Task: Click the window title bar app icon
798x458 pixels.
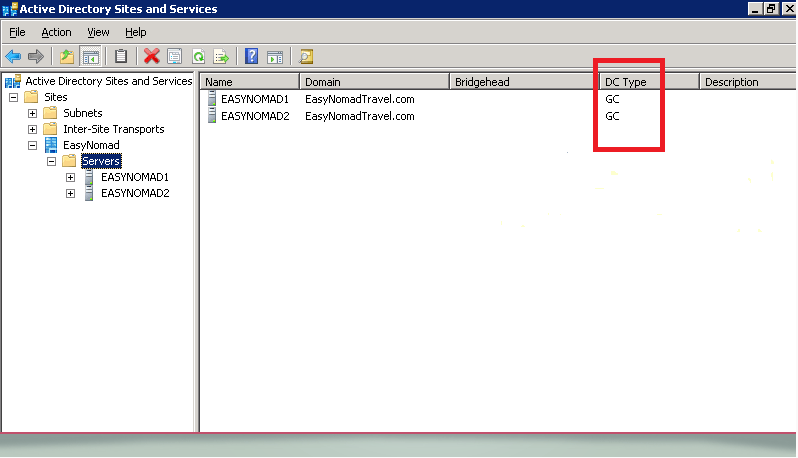Action: [10, 9]
